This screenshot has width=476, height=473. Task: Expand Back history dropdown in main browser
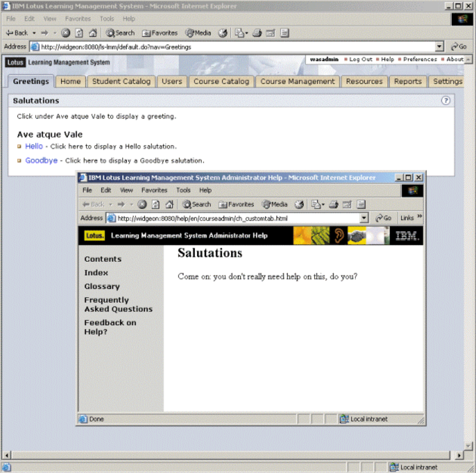pos(34,33)
